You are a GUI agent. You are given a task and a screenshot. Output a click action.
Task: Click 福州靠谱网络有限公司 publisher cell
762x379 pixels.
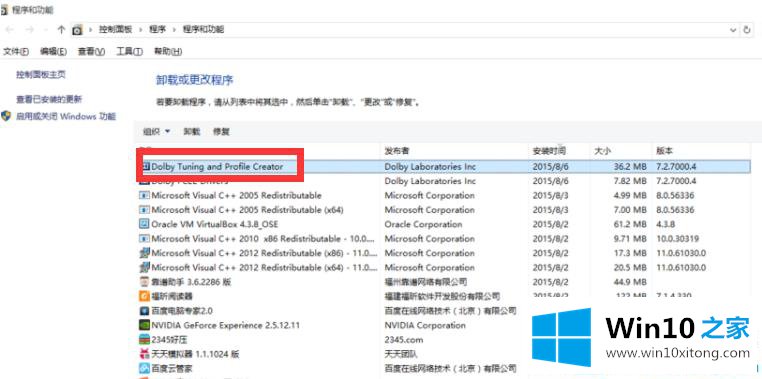coord(426,282)
